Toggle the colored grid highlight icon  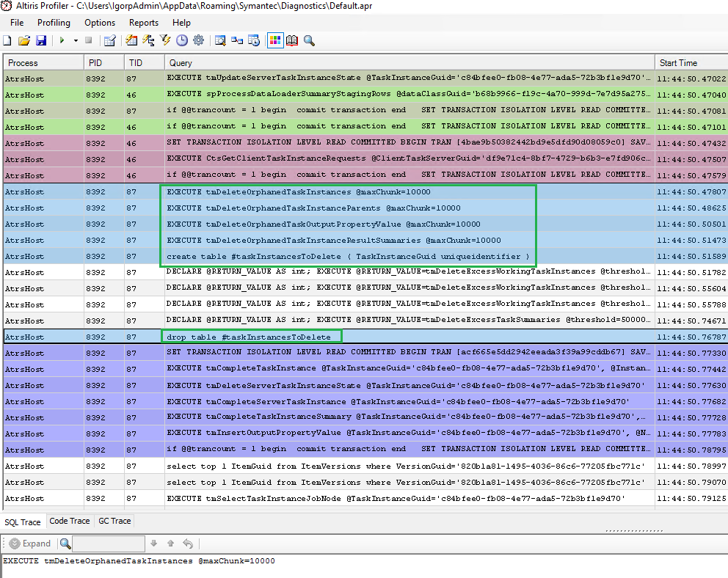point(275,41)
